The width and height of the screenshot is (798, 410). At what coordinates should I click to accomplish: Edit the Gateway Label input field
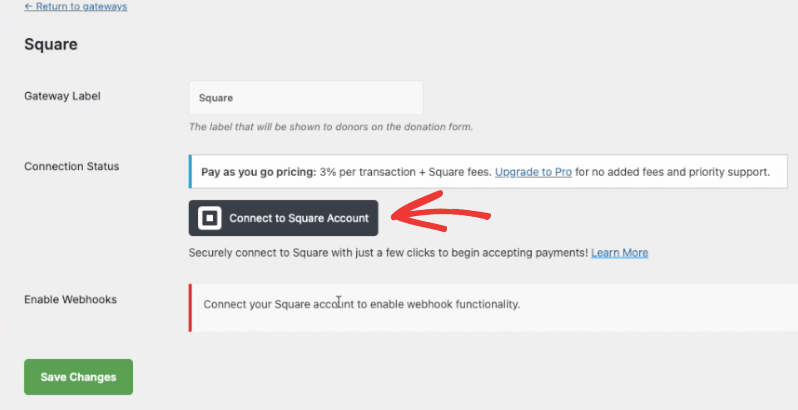click(306, 98)
